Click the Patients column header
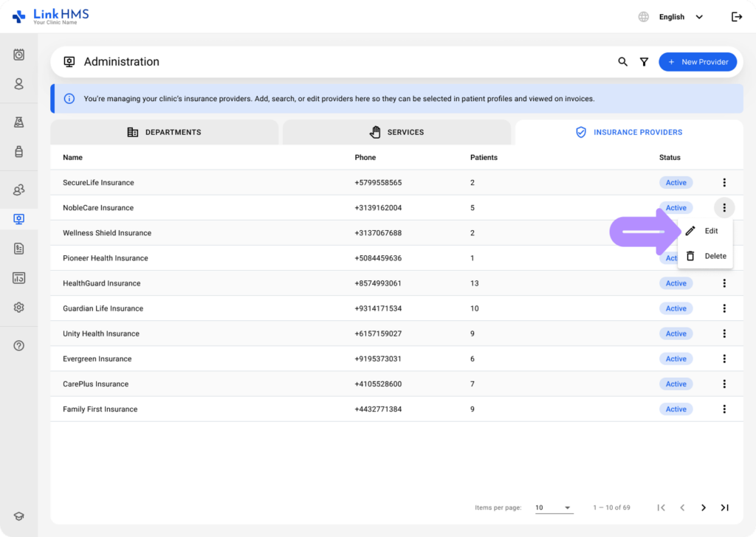 [x=484, y=158]
